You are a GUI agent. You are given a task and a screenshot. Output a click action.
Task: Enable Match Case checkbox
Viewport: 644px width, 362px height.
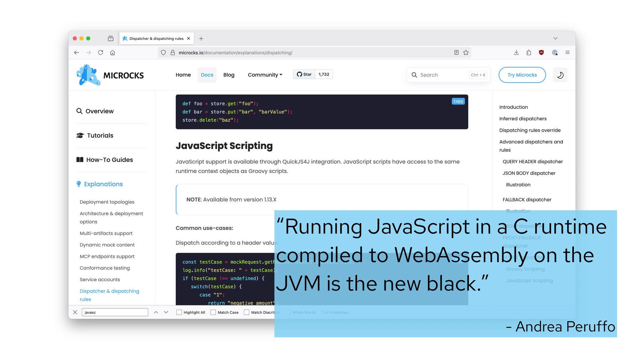tap(213, 312)
